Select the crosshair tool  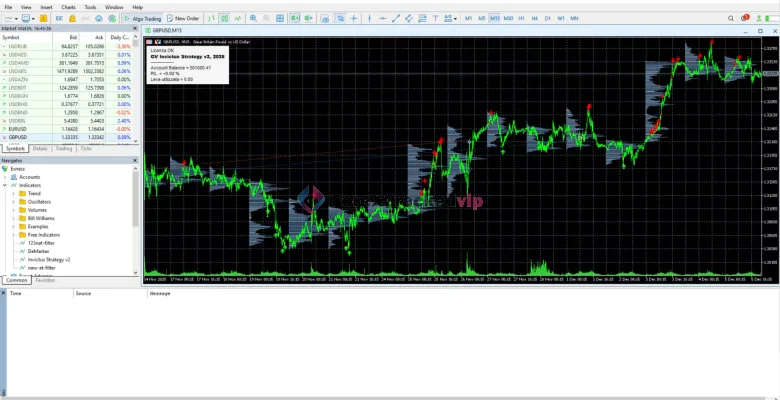(354, 18)
